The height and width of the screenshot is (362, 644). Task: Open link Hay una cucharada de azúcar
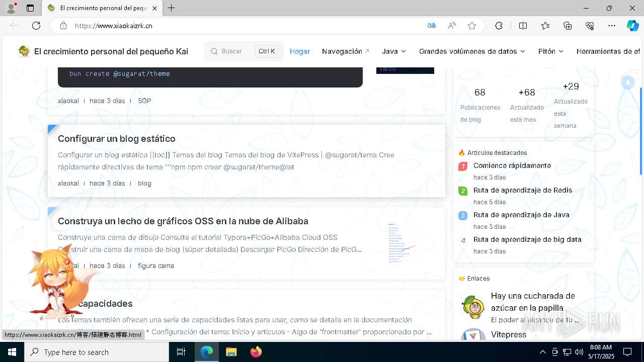click(x=533, y=302)
